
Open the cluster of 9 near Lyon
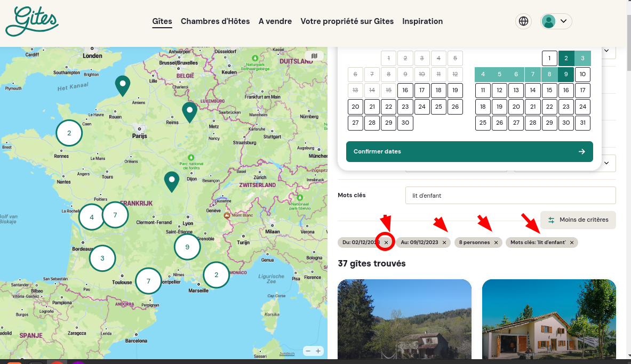click(187, 247)
